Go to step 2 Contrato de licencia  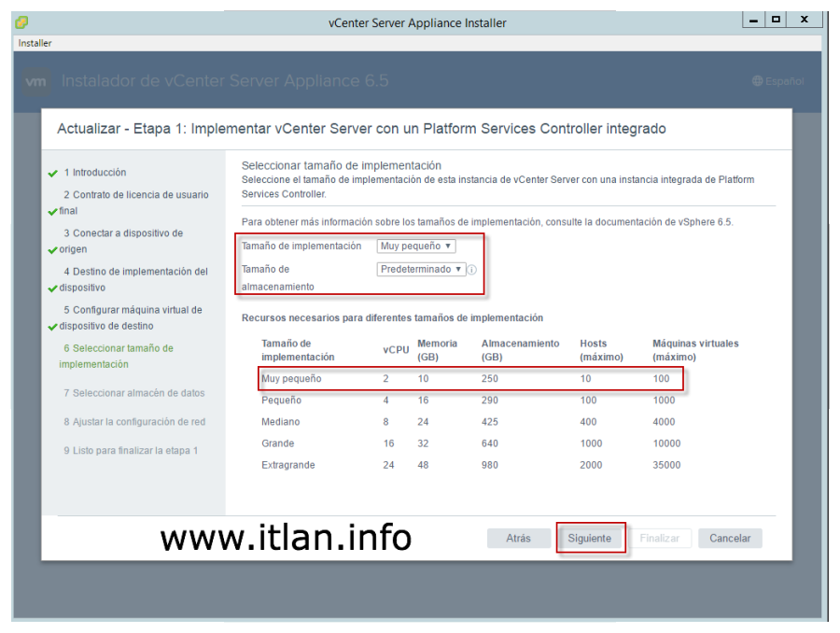pyautogui.click(x=135, y=195)
